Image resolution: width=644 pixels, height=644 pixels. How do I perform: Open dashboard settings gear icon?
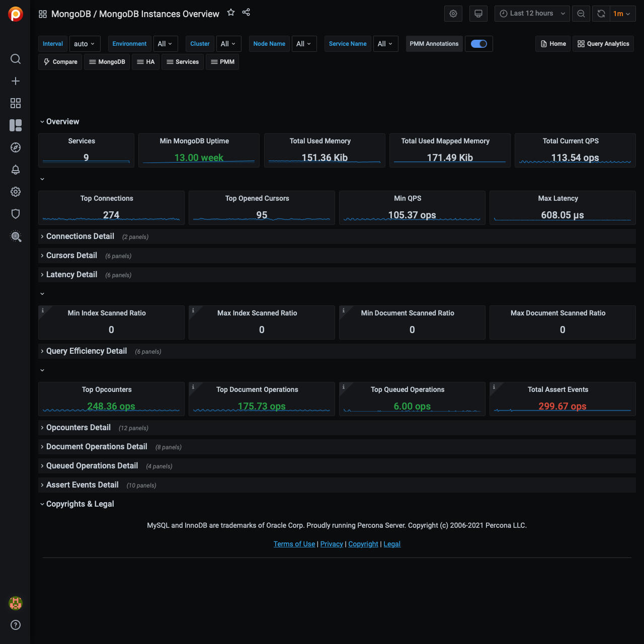pyautogui.click(x=453, y=14)
